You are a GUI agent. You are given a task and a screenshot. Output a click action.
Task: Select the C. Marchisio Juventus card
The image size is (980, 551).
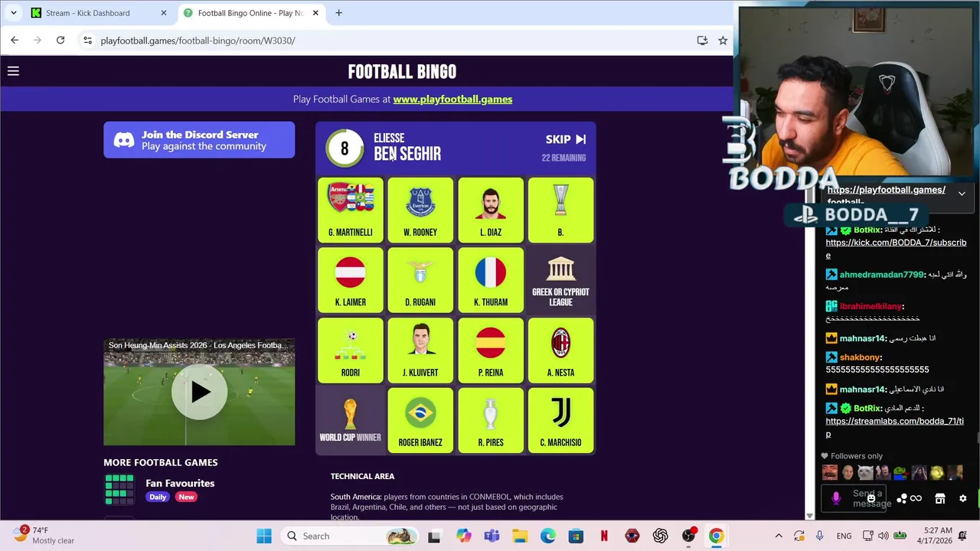coord(560,420)
